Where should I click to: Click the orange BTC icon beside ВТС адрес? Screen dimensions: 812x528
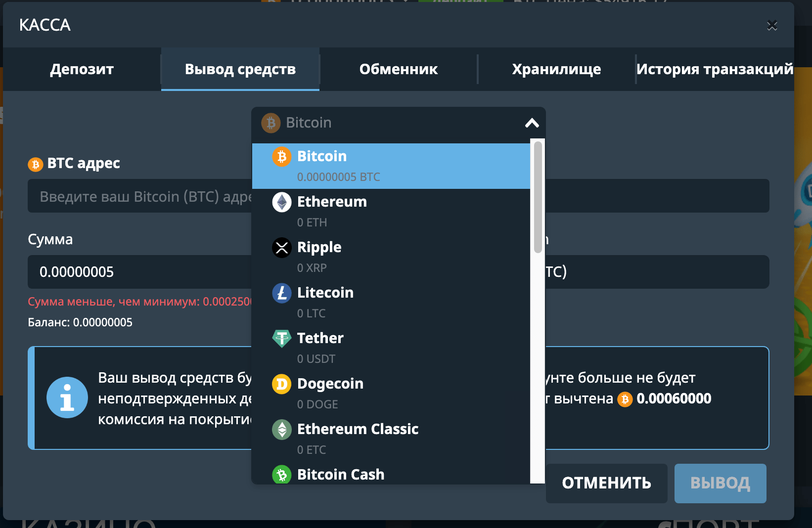coord(36,164)
